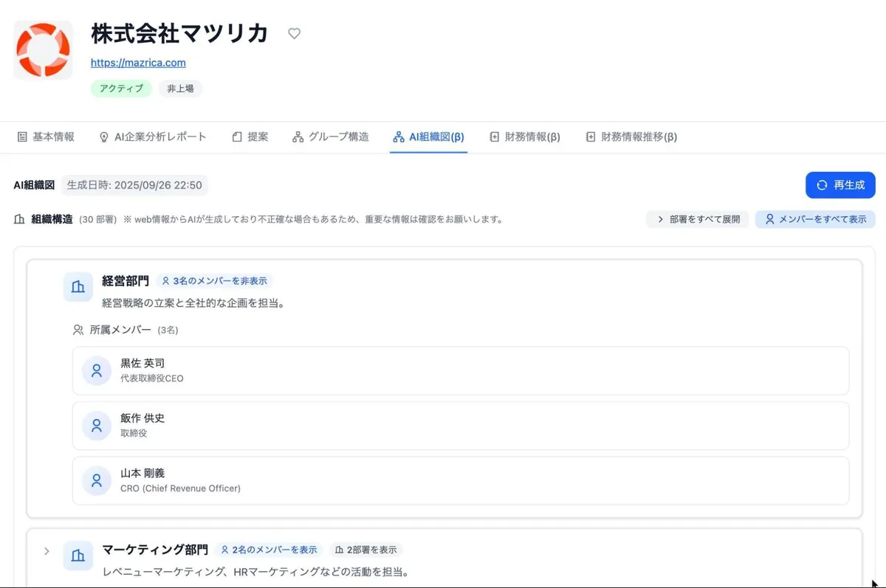The image size is (886, 588).
Task: Open the グループ構造 tab
Action: 330,136
